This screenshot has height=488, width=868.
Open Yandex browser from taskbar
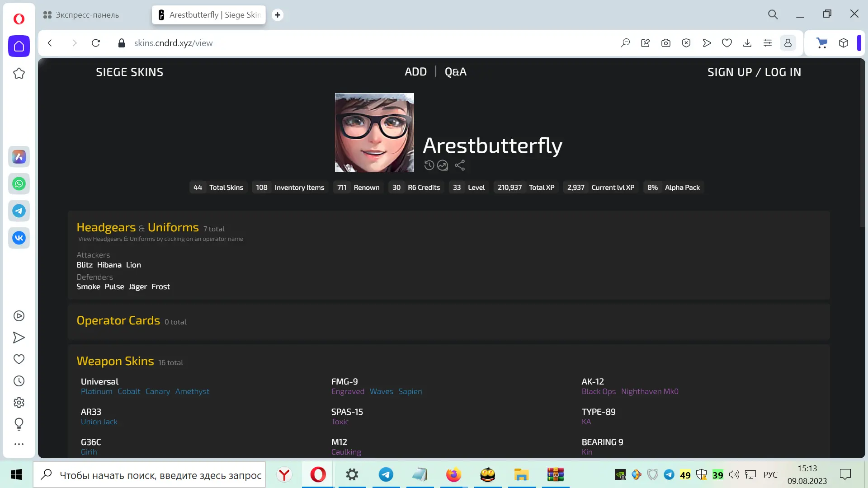(284, 475)
